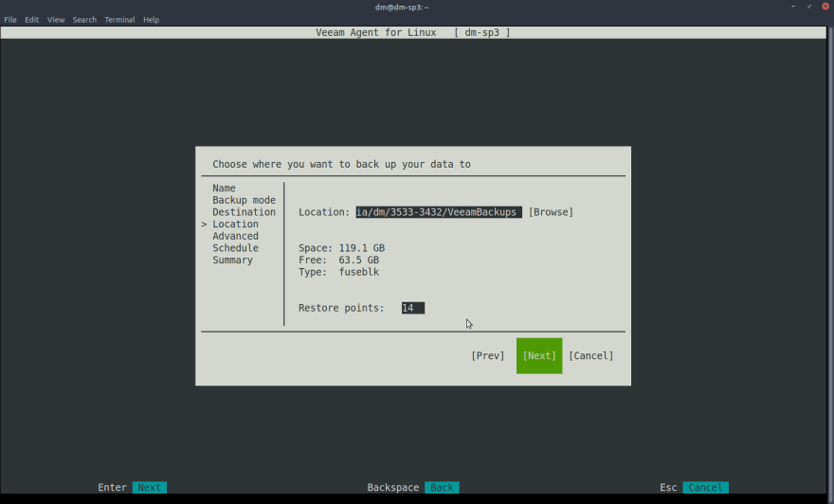834x504 pixels.
Task: Open the Help menu
Action: pyautogui.click(x=151, y=20)
